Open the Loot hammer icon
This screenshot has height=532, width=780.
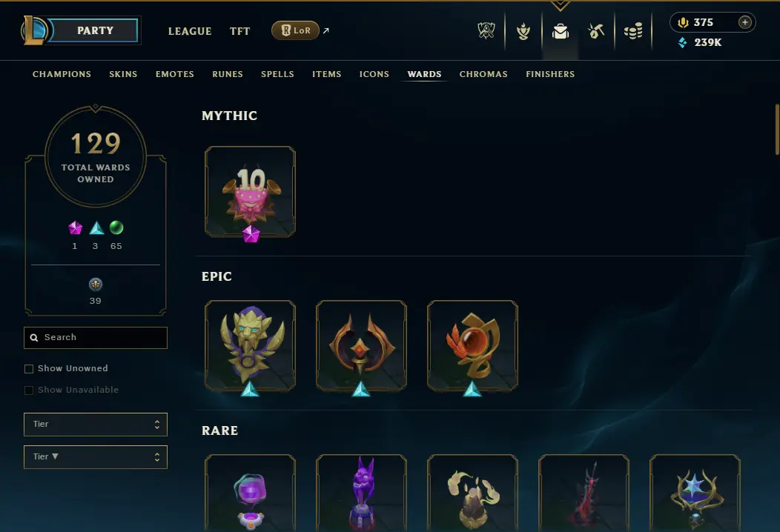(596, 31)
